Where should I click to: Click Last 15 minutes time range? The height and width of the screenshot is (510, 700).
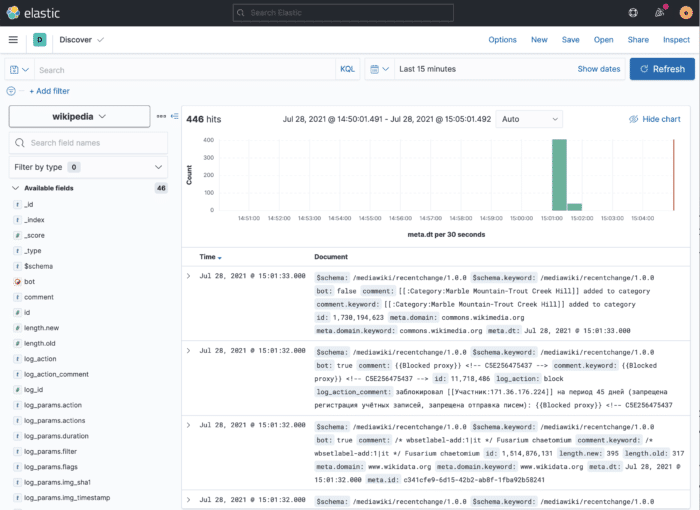[x=428, y=69]
